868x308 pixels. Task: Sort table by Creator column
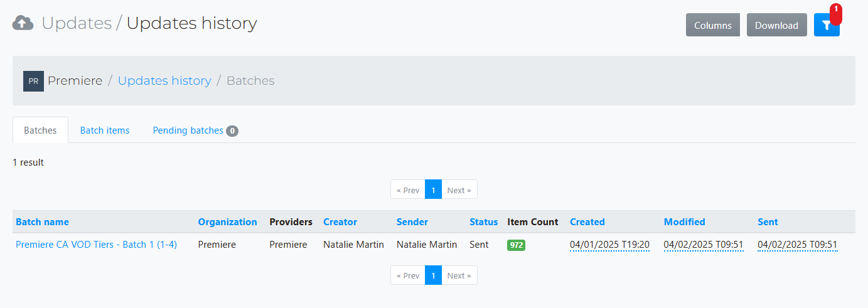(x=340, y=222)
